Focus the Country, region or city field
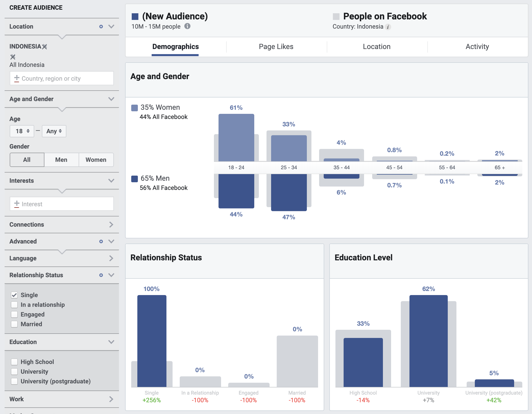The width and height of the screenshot is (532, 414). point(62,78)
